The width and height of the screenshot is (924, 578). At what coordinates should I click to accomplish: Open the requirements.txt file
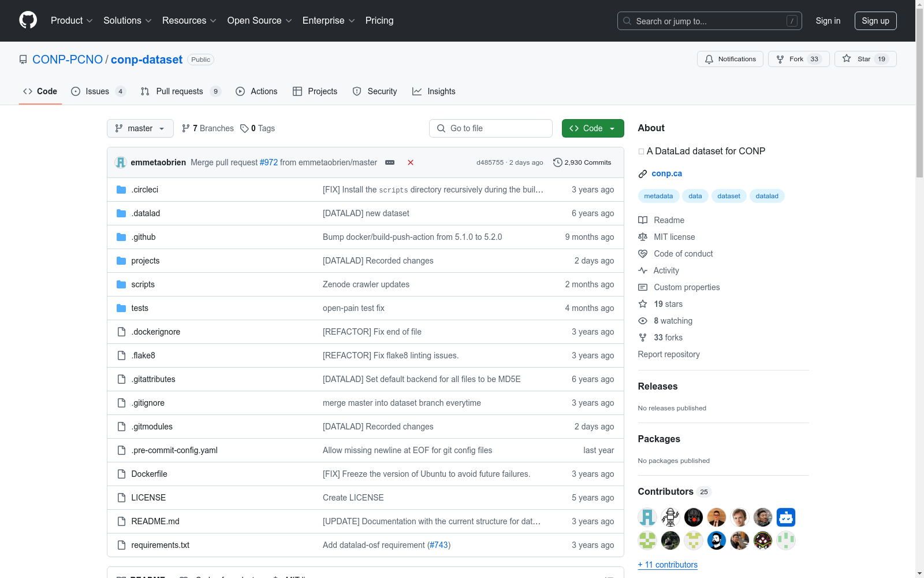click(x=161, y=545)
